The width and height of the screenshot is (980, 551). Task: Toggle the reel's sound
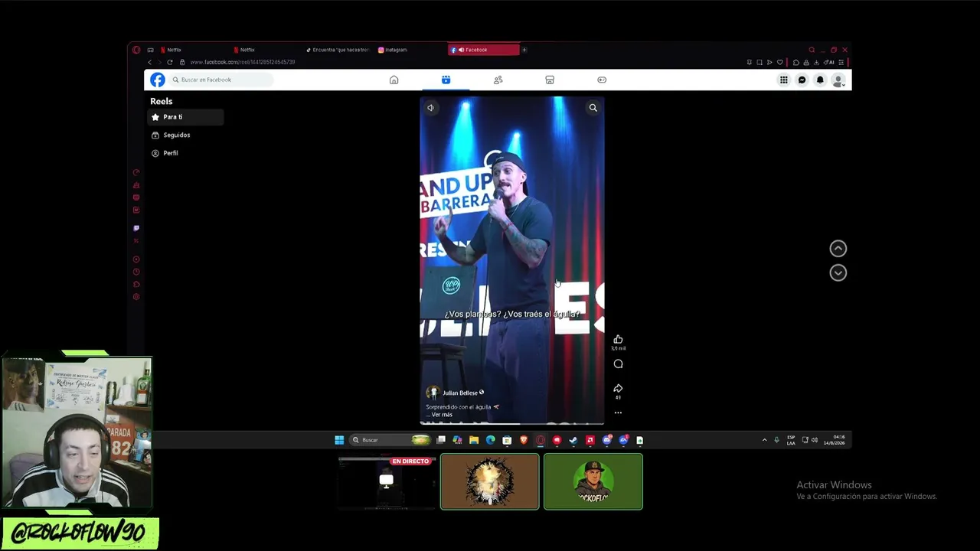pyautogui.click(x=430, y=108)
